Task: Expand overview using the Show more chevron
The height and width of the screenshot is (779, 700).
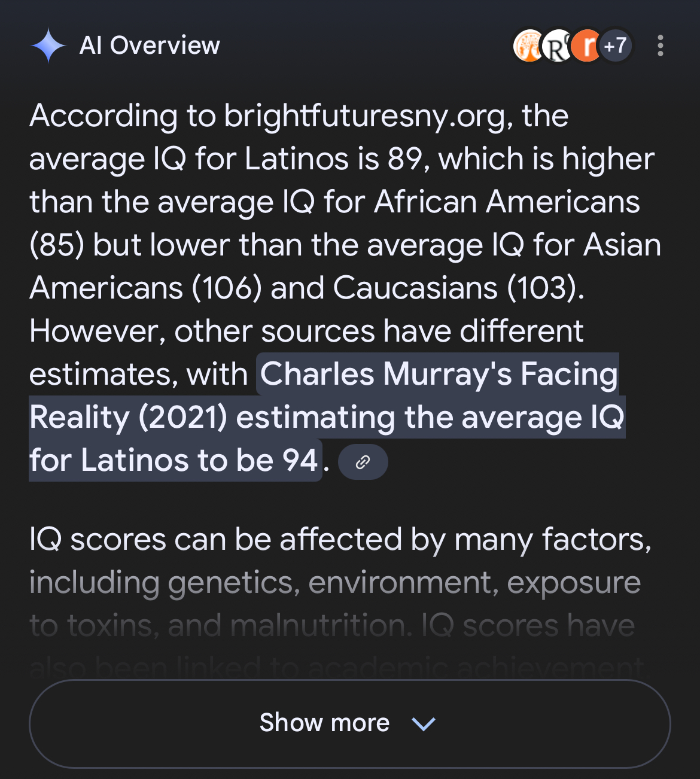Action: [424, 724]
